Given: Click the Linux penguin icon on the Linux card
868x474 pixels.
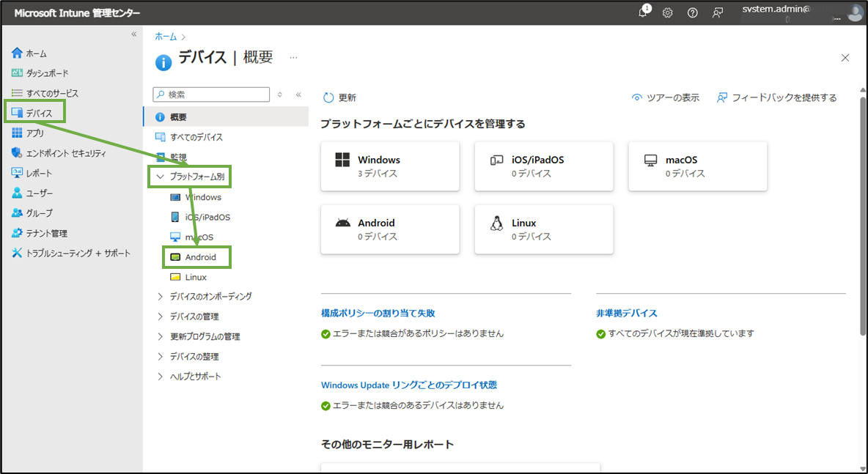Looking at the screenshot, I should point(496,223).
